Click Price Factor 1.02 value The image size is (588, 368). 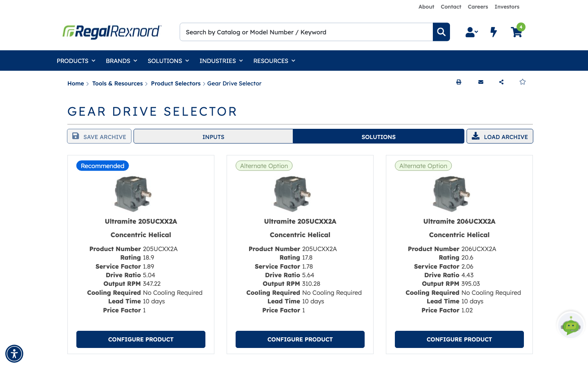(467, 310)
